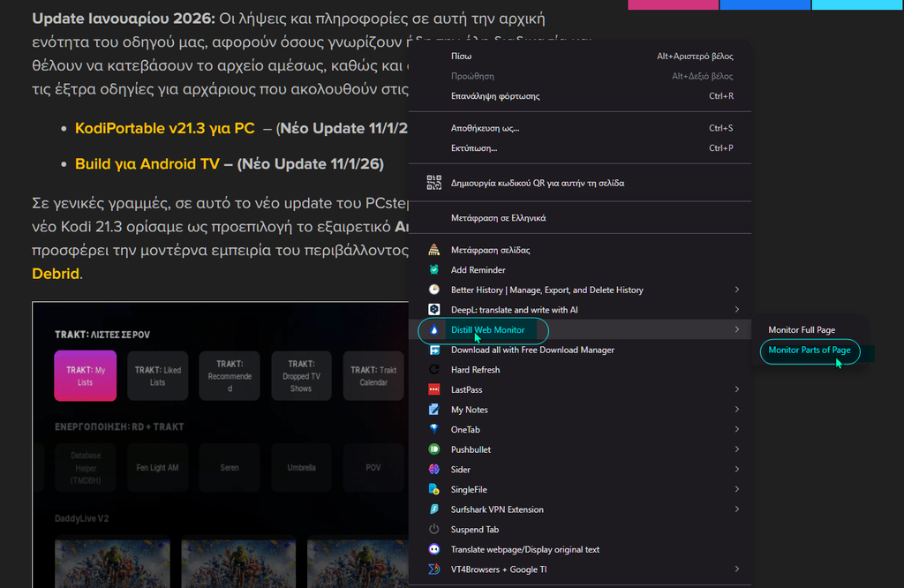Screen dimensions: 904x588
Task: Click the Translate webpage robot icon
Action: tap(434, 549)
